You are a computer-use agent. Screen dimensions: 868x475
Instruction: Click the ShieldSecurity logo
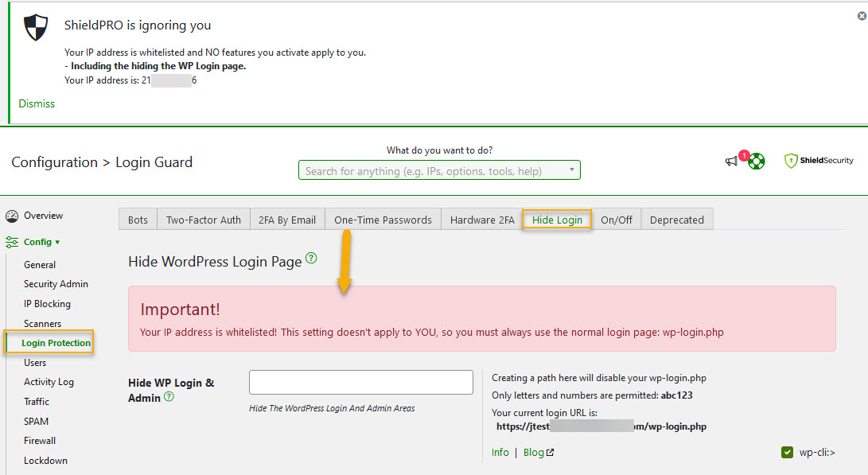tap(819, 161)
